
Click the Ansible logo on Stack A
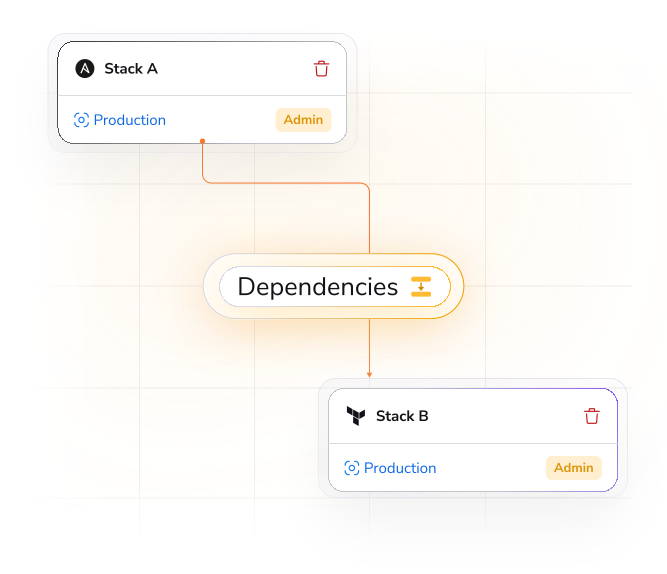[85, 69]
